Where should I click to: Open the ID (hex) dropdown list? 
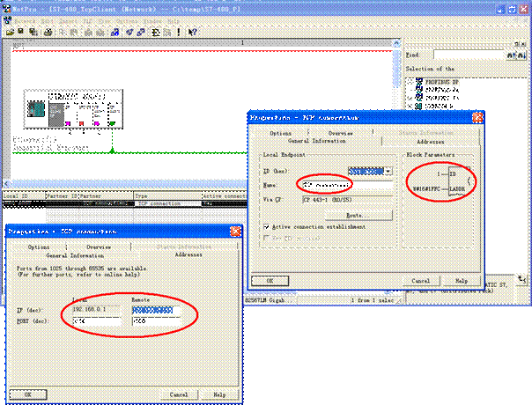coord(389,171)
